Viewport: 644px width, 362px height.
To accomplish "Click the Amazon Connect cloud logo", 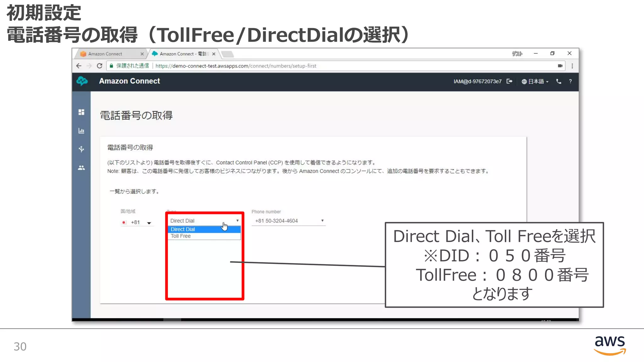I will click(82, 81).
